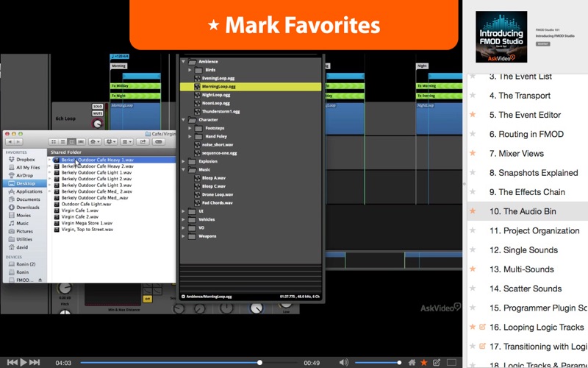The height and width of the screenshot is (368, 588).
Task: Toggle favorite star for Multi-Sounds
Action: pyautogui.click(x=473, y=269)
